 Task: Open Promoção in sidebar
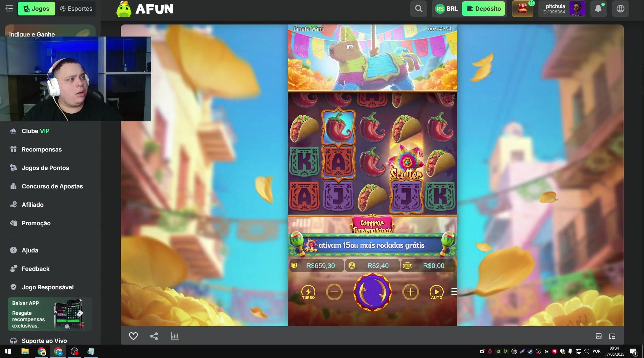pos(36,223)
